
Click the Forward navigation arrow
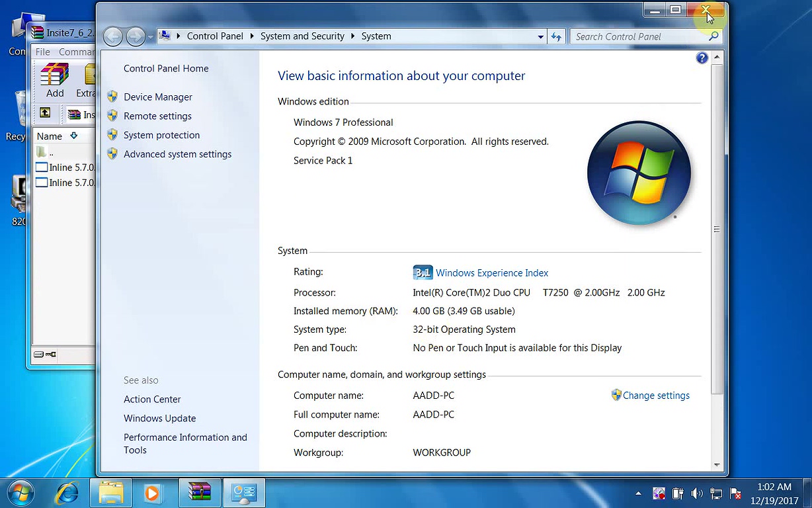click(135, 36)
